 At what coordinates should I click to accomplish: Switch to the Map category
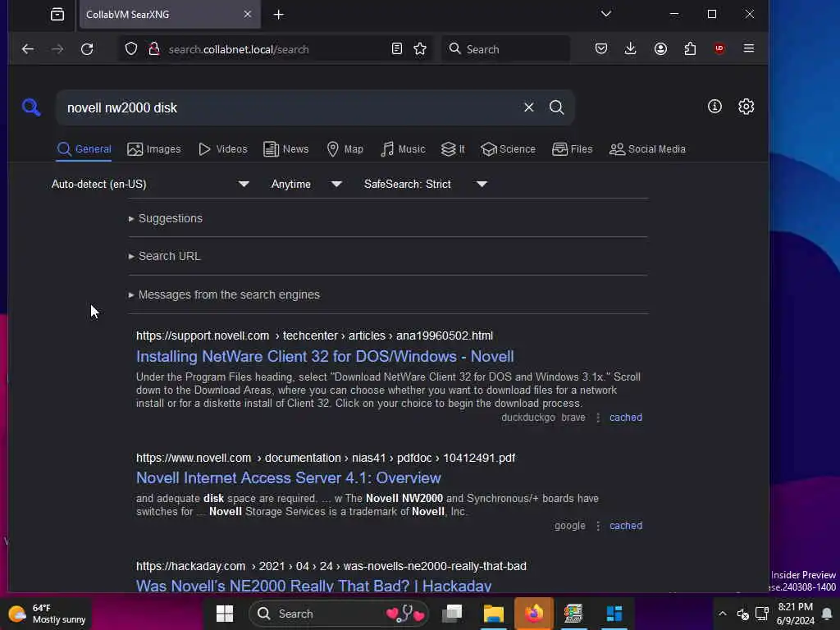tap(345, 149)
